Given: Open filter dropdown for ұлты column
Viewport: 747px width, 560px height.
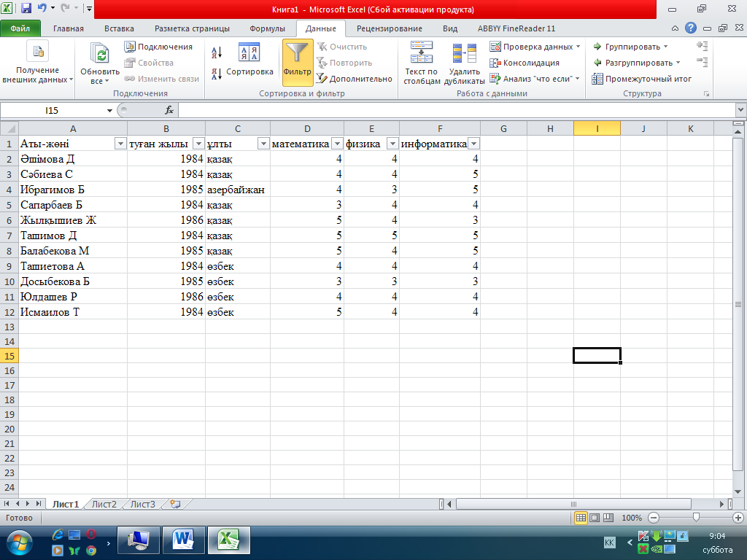Looking at the screenshot, I should pos(263,144).
